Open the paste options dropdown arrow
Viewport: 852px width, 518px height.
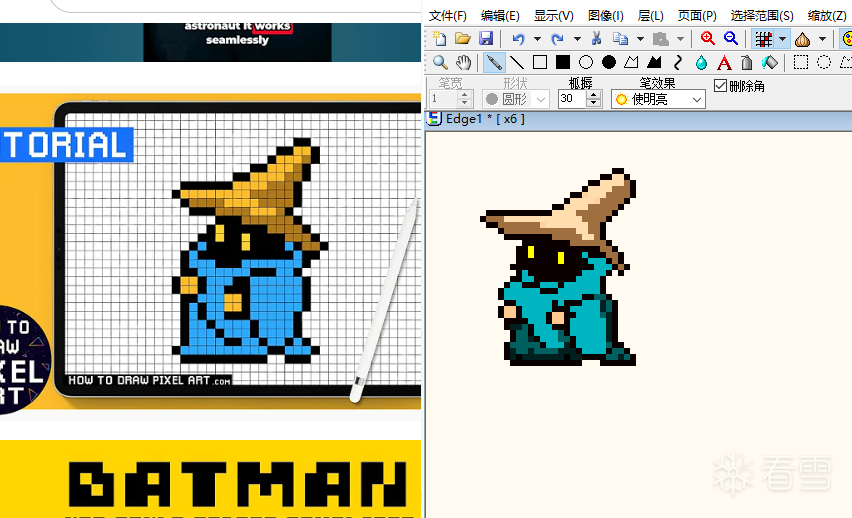pyautogui.click(x=680, y=39)
